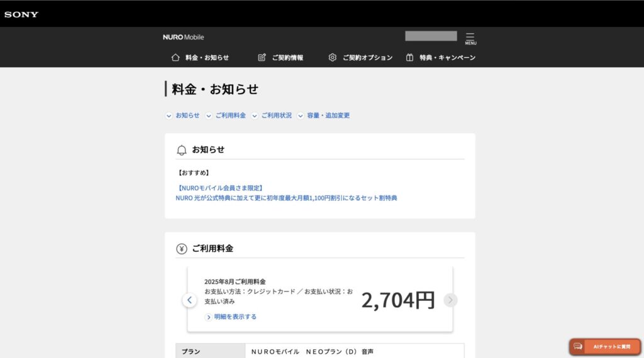644x358 pixels.
Task: Open the 料金・お知らせ navigation tab
Action: (207, 58)
